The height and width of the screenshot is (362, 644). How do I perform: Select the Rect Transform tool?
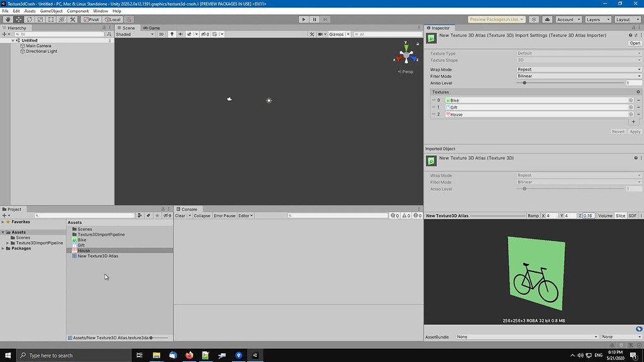coord(52,19)
